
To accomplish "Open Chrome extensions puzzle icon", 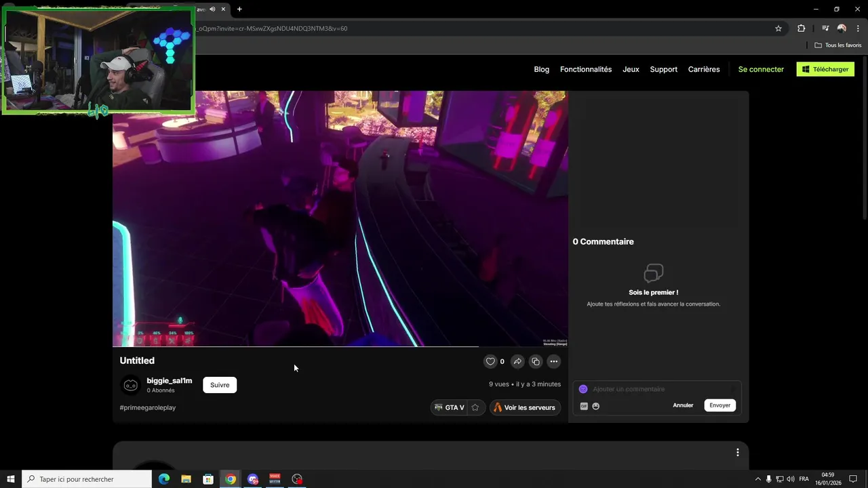I will pyautogui.click(x=802, y=28).
